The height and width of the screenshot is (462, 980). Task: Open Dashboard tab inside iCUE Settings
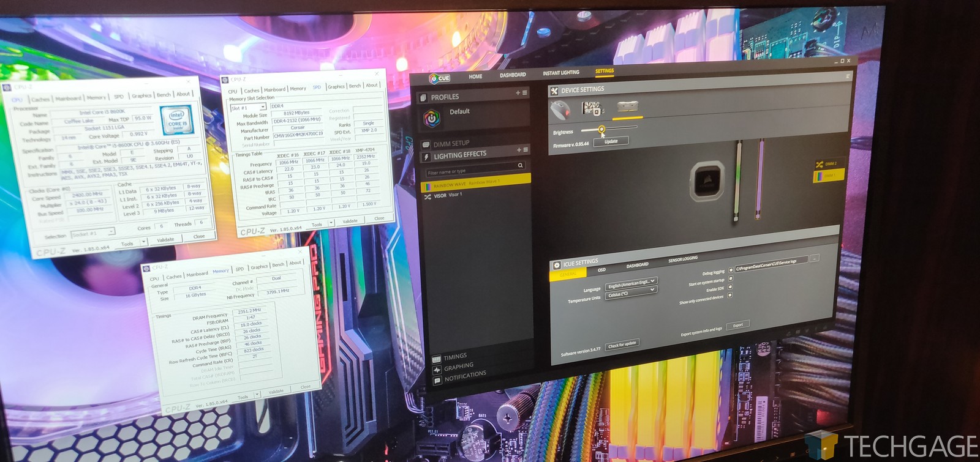point(637,265)
